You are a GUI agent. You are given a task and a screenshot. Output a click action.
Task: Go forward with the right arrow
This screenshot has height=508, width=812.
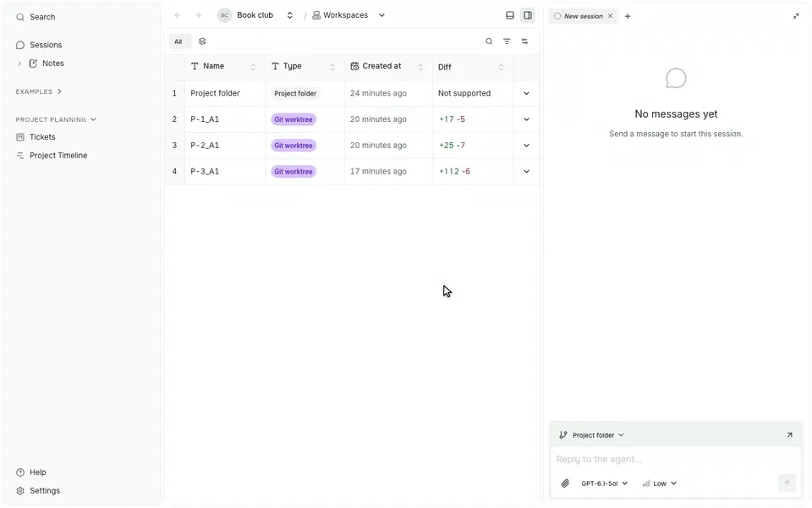coord(198,15)
